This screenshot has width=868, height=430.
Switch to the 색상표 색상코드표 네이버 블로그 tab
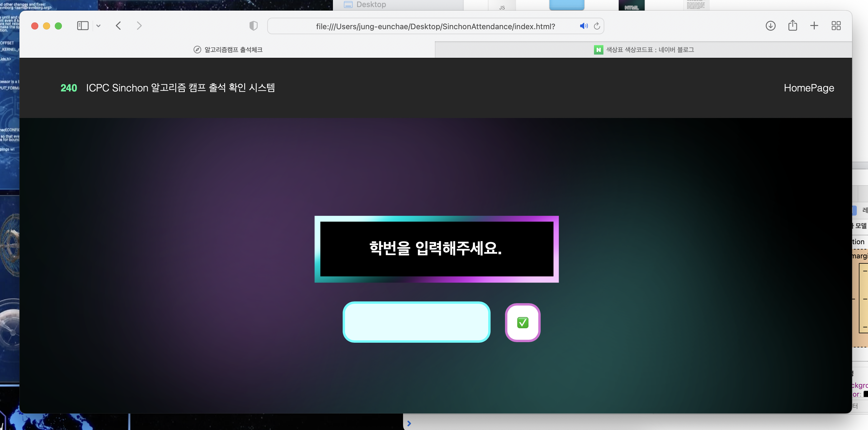[643, 50]
